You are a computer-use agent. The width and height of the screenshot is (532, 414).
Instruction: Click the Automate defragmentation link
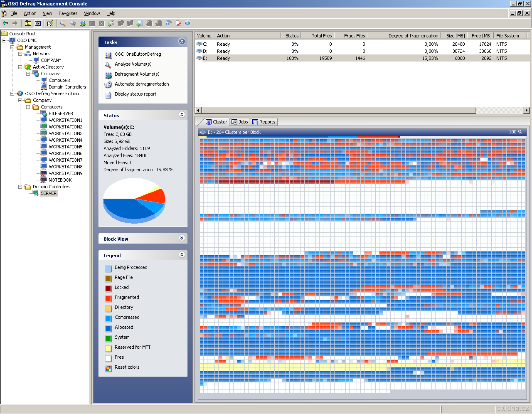point(142,84)
